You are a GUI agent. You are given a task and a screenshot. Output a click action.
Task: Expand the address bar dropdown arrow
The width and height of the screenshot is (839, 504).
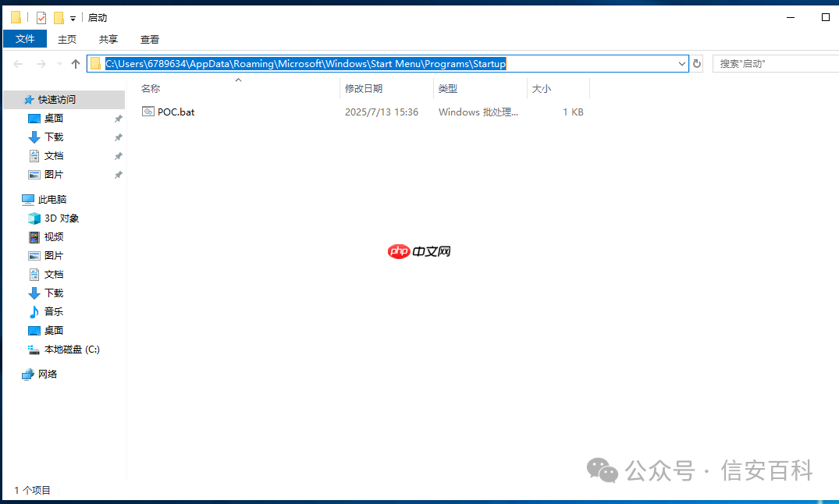[x=681, y=63]
